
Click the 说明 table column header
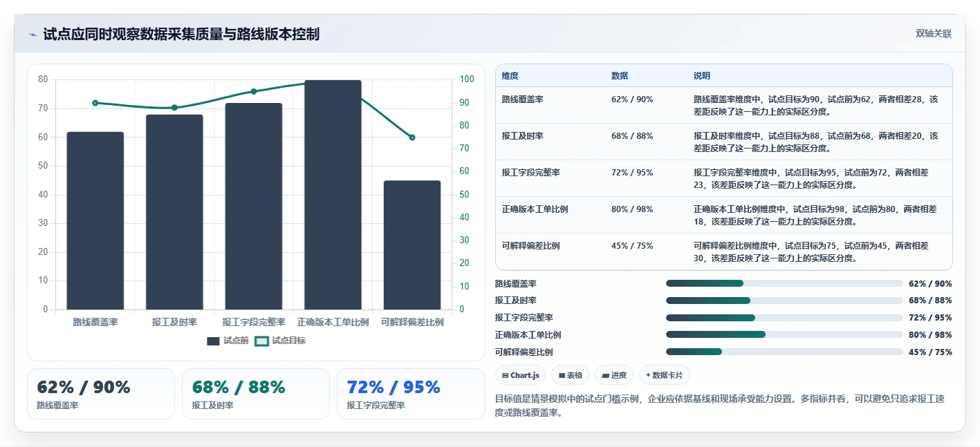[702, 76]
